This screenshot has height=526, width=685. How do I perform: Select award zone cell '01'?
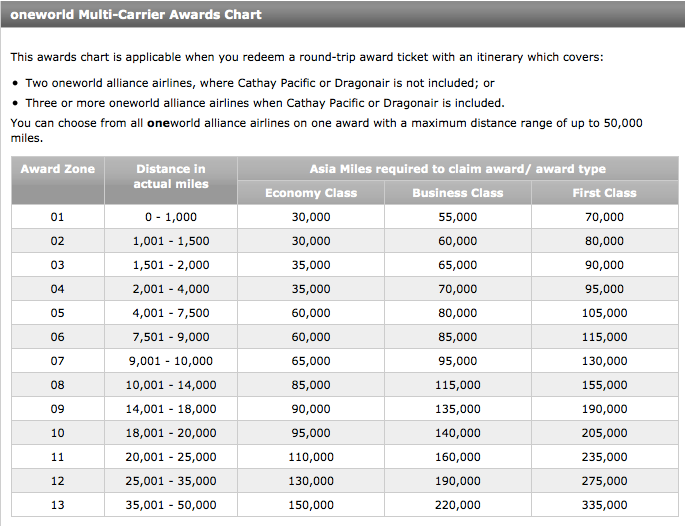click(x=57, y=217)
